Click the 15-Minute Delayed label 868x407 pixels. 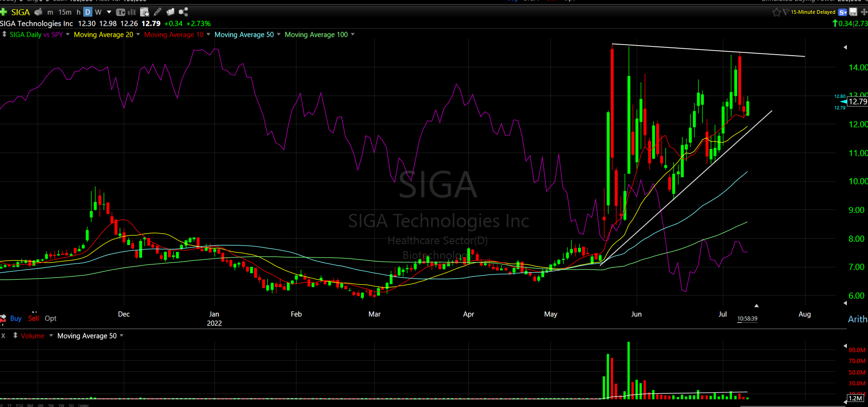click(813, 12)
